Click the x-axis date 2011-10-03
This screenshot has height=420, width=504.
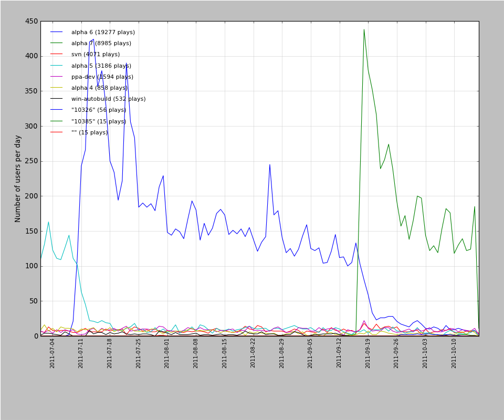click(x=425, y=353)
